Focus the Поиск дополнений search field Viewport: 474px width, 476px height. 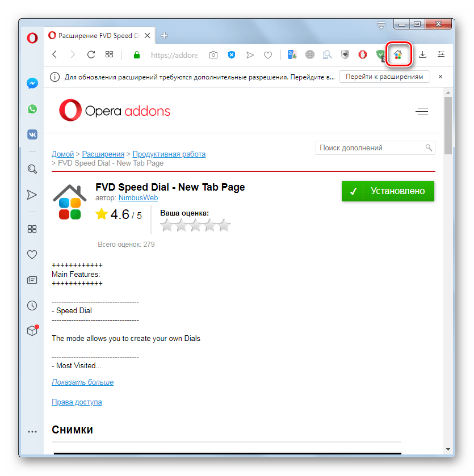(375, 148)
